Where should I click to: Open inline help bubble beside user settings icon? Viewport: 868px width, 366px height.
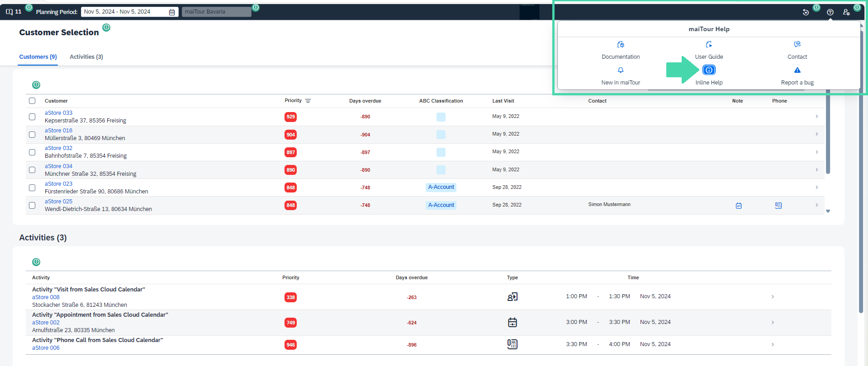857,8
